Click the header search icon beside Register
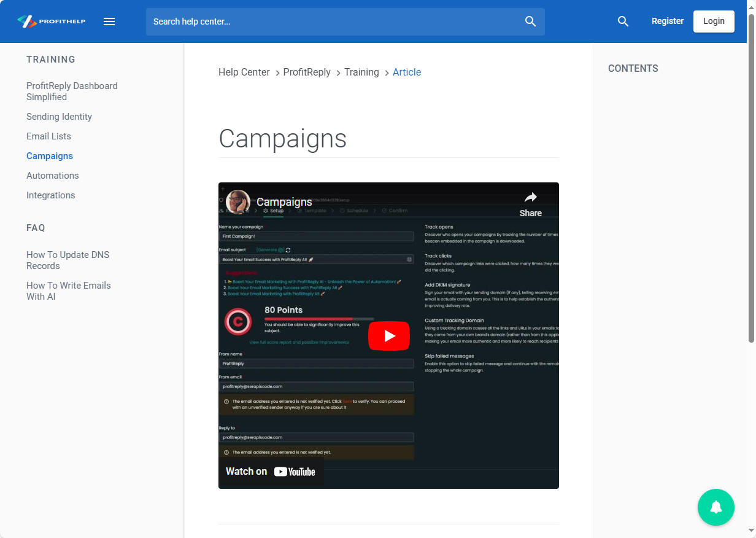The width and height of the screenshot is (756, 538). click(x=623, y=21)
